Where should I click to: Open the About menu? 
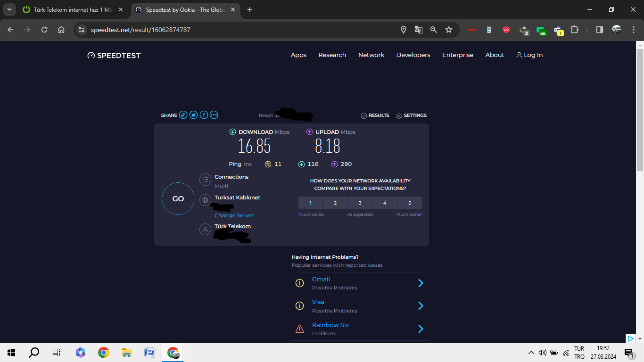coord(495,55)
